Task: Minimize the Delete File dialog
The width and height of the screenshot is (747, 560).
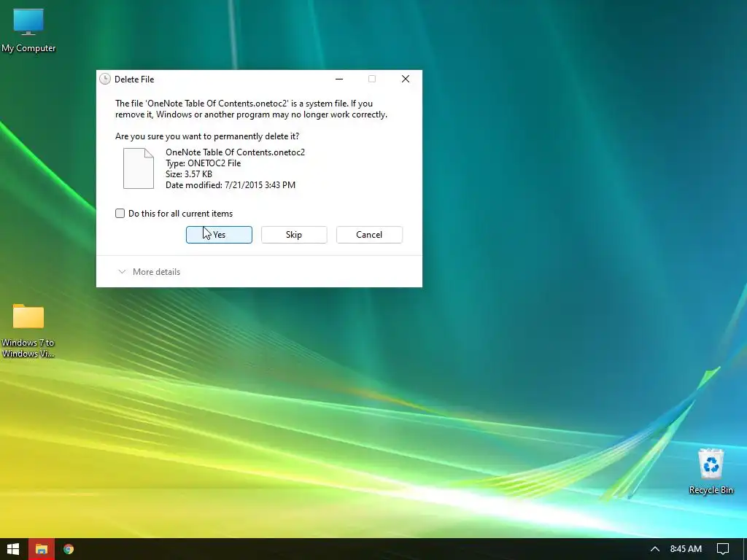Action: 339,79
